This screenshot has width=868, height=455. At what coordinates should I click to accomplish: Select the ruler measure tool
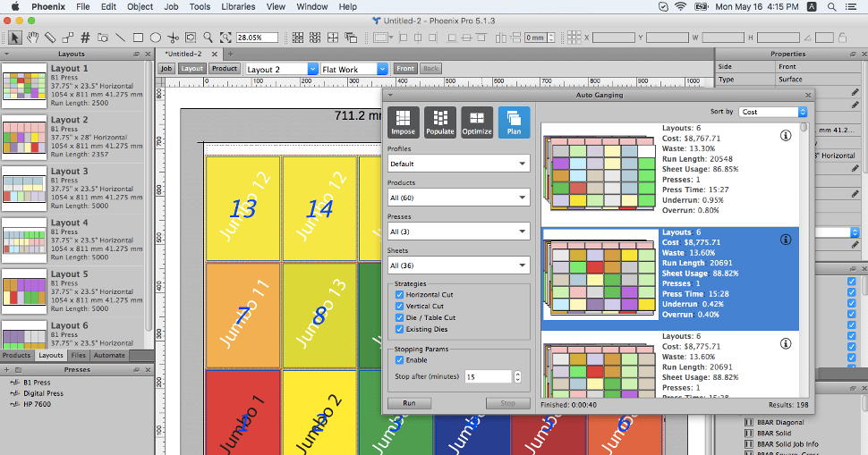point(50,38)
